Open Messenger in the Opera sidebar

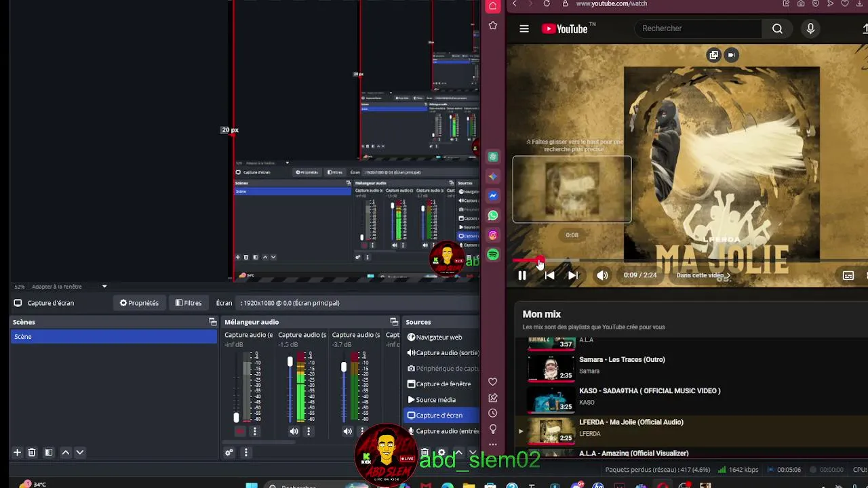pyautogui.click(x=493, y=196)
